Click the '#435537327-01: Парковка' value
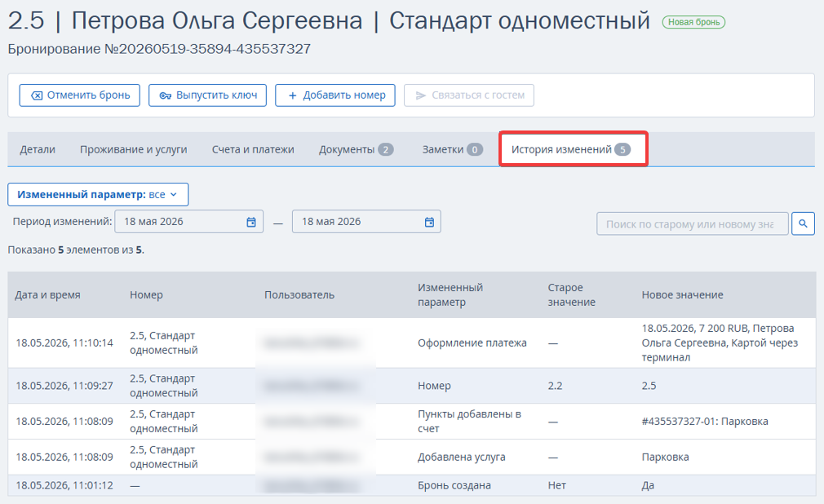 [705, 421]
